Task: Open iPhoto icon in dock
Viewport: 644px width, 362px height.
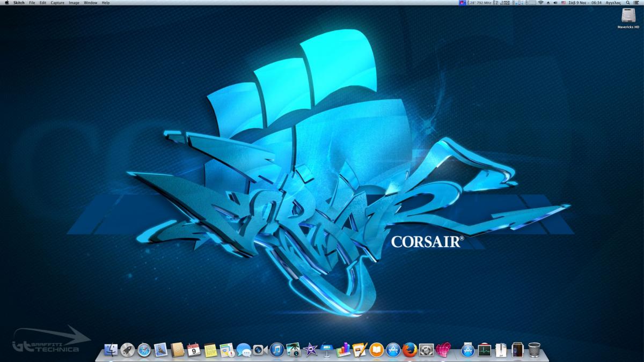Action: click(x=293, y=350)
